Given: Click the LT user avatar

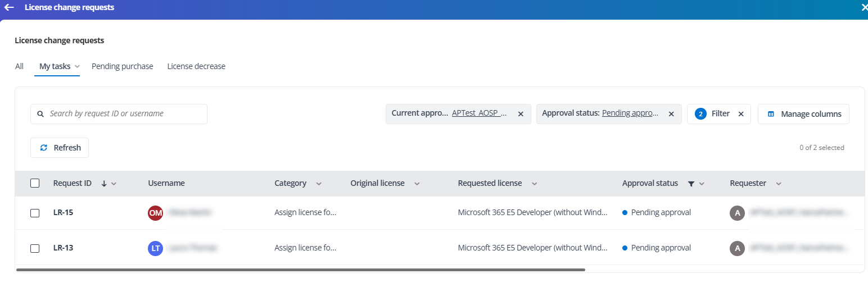Looking at the screenshot, I should [155, 248].
